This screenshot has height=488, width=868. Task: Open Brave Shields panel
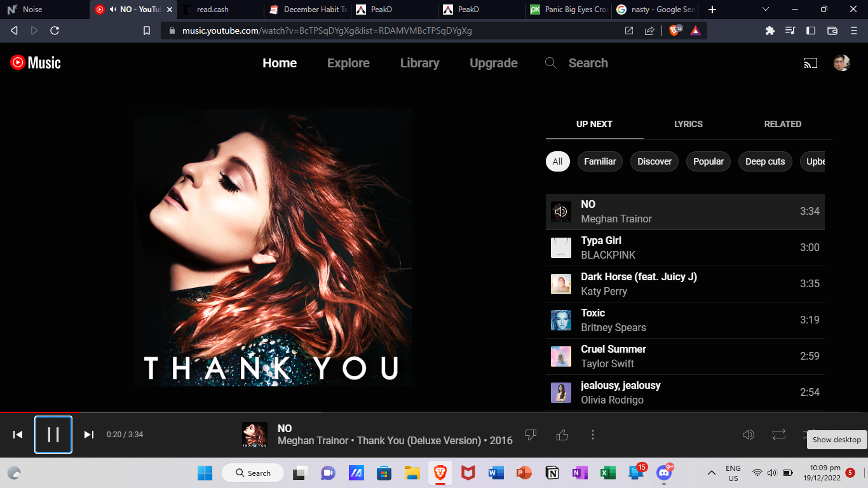(675, 30)
